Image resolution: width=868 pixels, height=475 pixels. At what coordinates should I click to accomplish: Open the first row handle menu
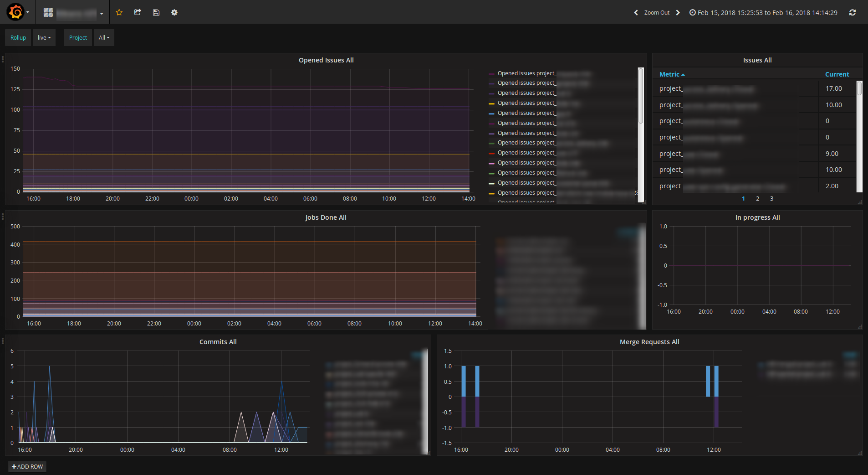(3, 59)
